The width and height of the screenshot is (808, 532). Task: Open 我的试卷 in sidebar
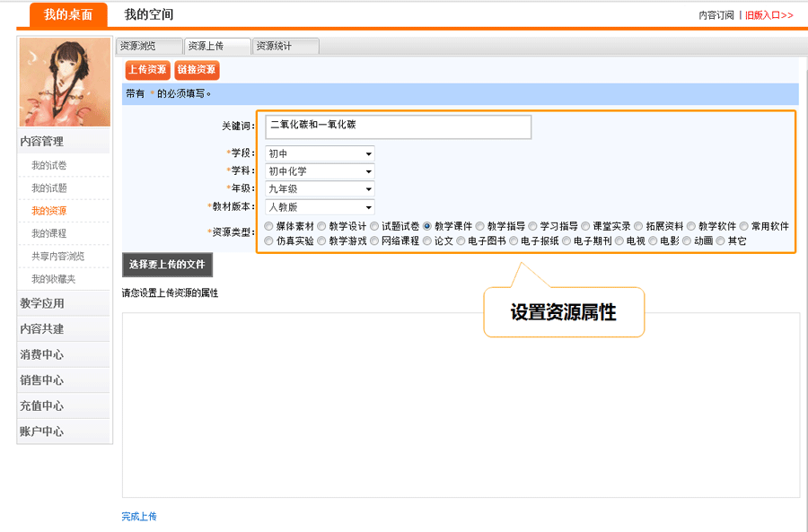(x=49, y=166)
